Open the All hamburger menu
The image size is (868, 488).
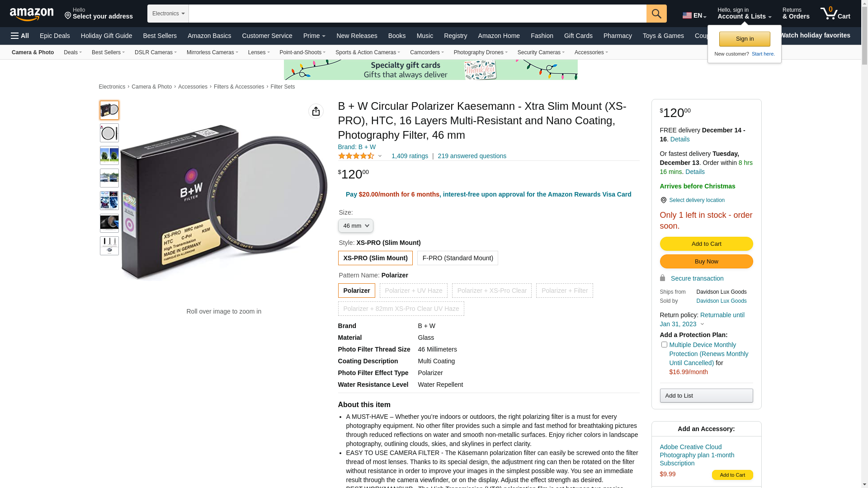pyautogui.click(x=20, y=36)
